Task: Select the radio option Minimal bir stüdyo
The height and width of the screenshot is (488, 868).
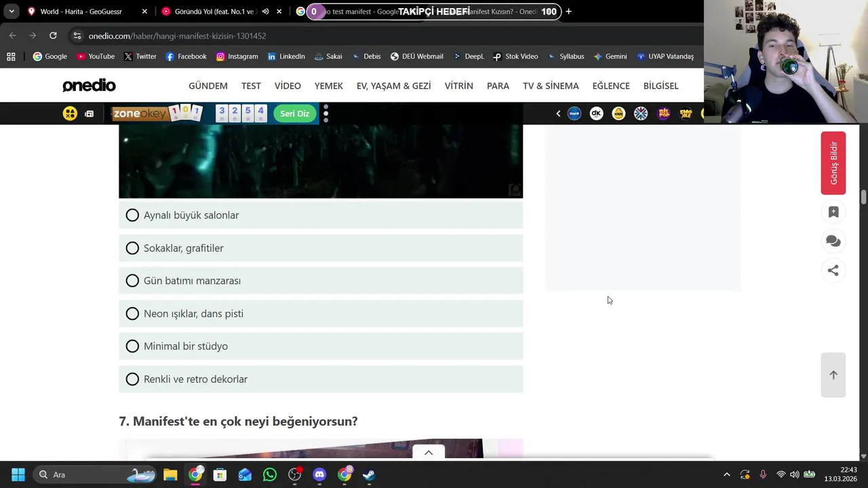Action: point(321,346)
